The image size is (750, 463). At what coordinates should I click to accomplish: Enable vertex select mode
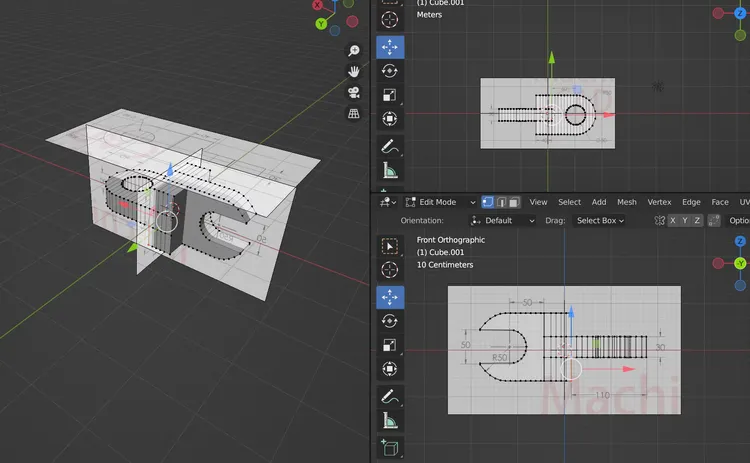(x=487, y=202)
